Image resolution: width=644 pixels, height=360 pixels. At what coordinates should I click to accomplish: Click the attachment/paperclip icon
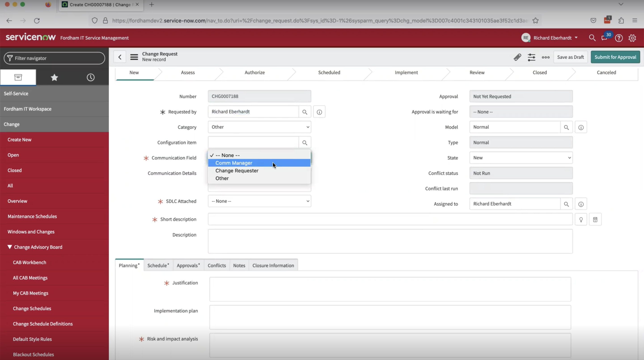click(517, 57)
